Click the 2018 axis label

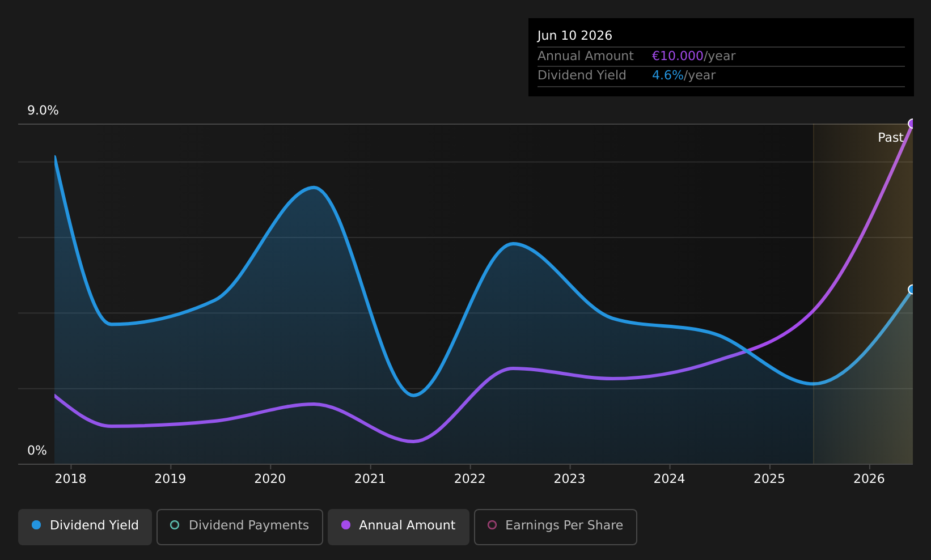tap(71, 479)
